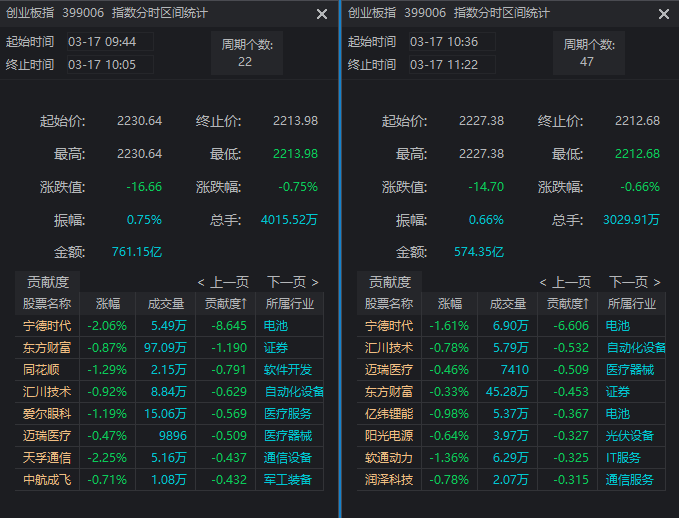
Task: Open 电池 industry link beside 亿纬锂能
Action: click(x=618, y=414)
